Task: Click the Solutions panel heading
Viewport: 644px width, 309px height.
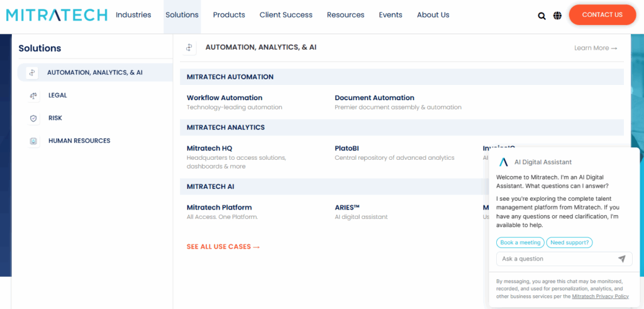Action: [x=40, y=48]
